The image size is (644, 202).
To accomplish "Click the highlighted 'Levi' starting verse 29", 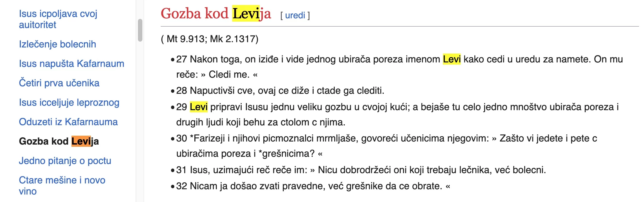I will tap(199, 107).
